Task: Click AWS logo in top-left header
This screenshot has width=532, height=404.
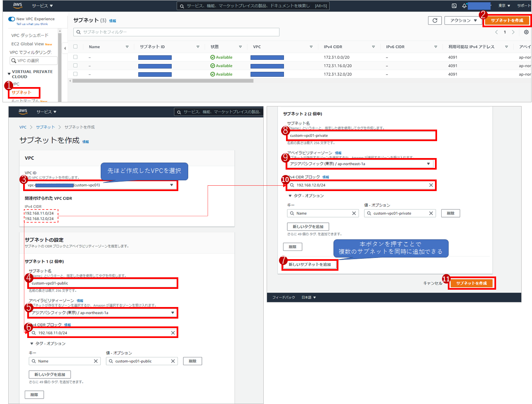Action: [x=17, y=5]
